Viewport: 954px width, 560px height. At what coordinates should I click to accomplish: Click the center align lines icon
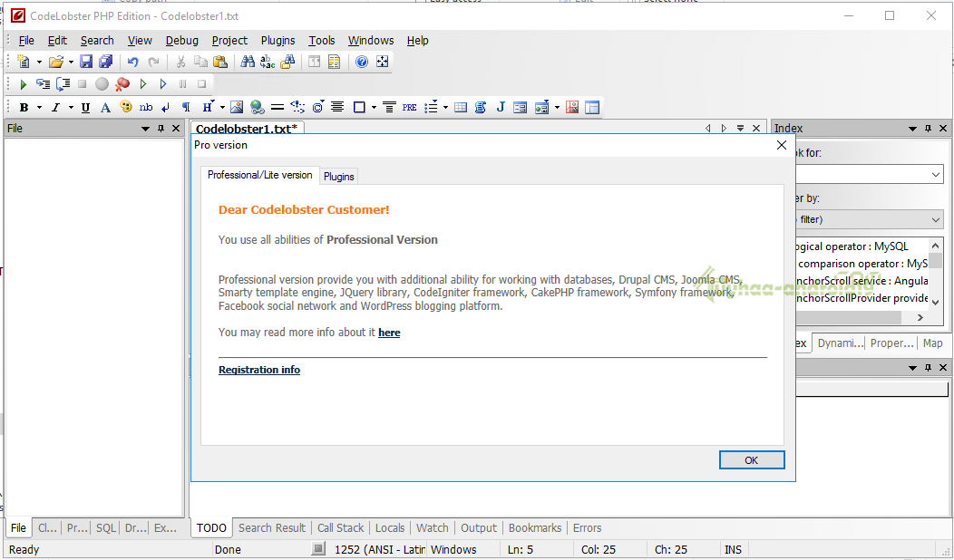coord(337,108)
